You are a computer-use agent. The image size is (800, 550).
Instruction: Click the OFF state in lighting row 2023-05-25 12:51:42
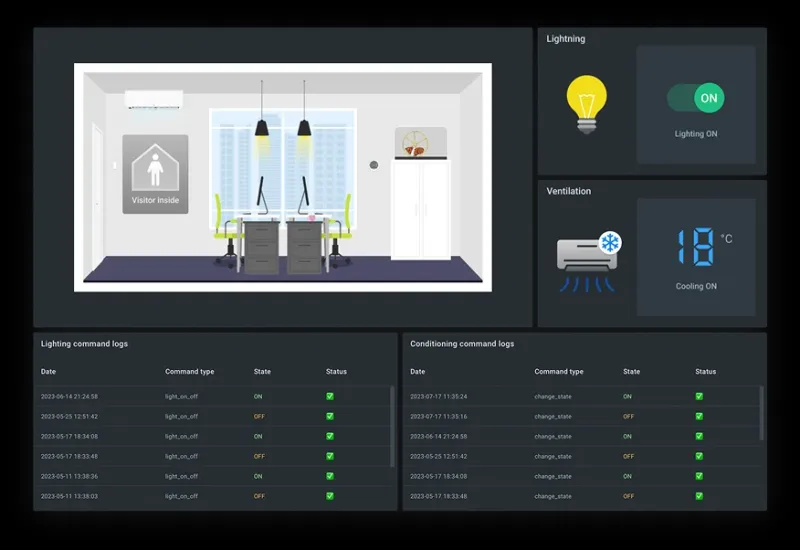coord(259,416)
